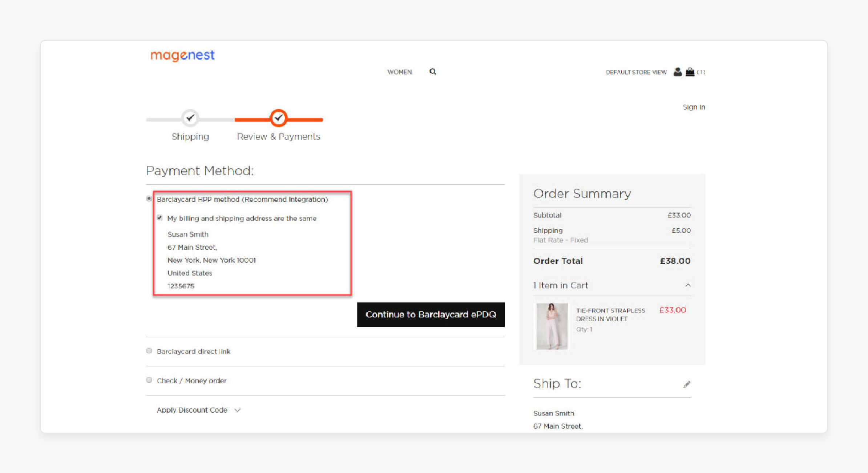Click United States in billing address
This screenshot has width=868, height=473.
tap(190, 273)
